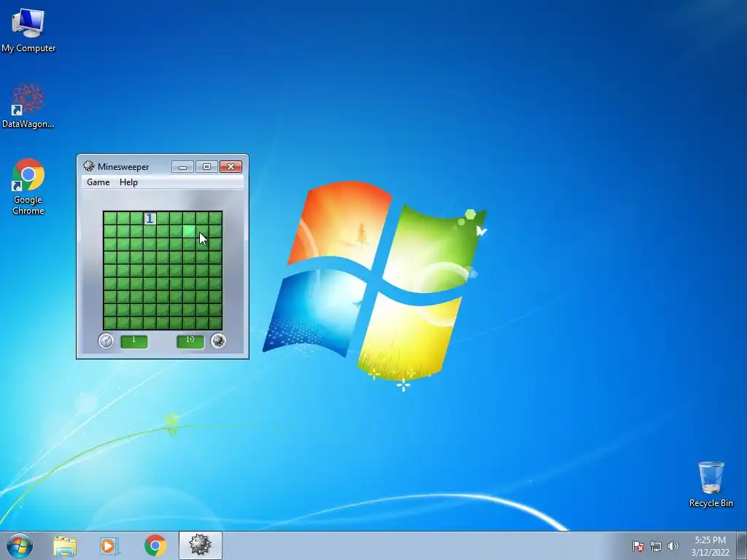Select the My Computer desktop icon
Image resolution: width=747 pixels, height=560 pixels.
(28, 29)
